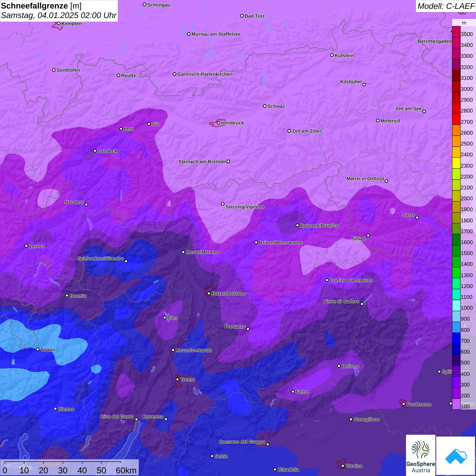
Task: Click the blue cloud house logo
Action: click(x=456, y=456)
